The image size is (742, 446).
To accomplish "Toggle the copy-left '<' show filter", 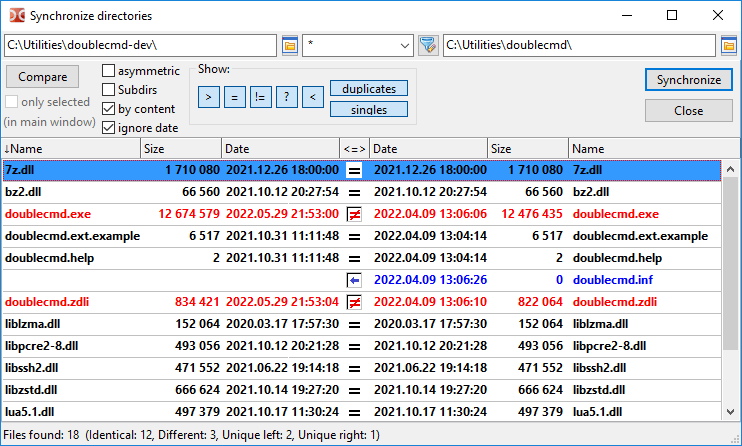I will (x=312, y=96).
